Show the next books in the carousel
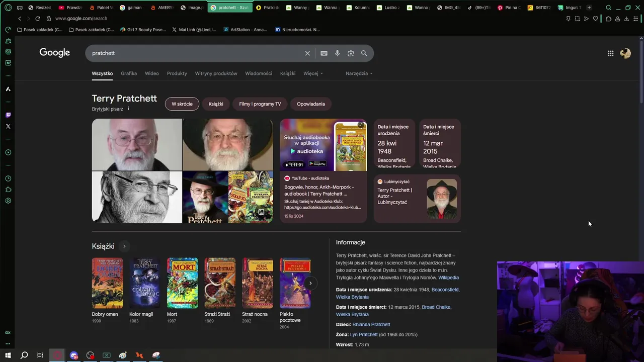Screen dimensions: 644x362 pos(310,283)
